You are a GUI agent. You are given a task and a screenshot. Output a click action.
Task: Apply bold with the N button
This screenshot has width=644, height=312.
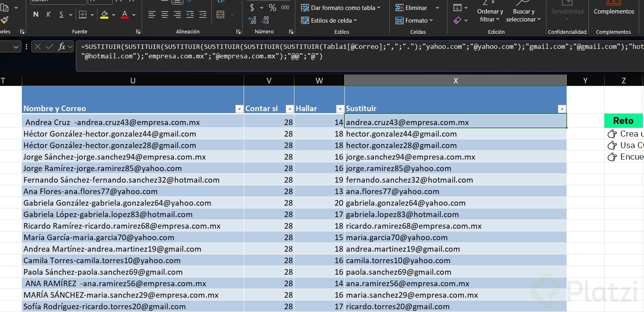36,15
